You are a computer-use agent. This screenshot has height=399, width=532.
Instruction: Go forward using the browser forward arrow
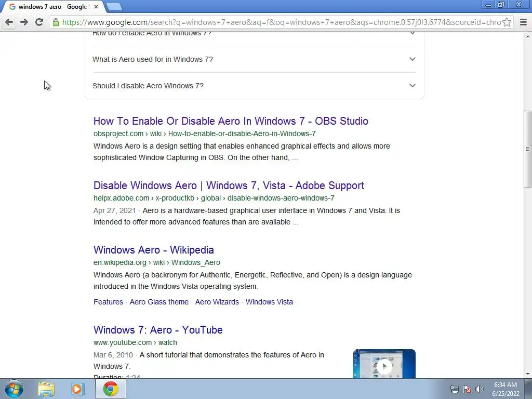(24, 22)
